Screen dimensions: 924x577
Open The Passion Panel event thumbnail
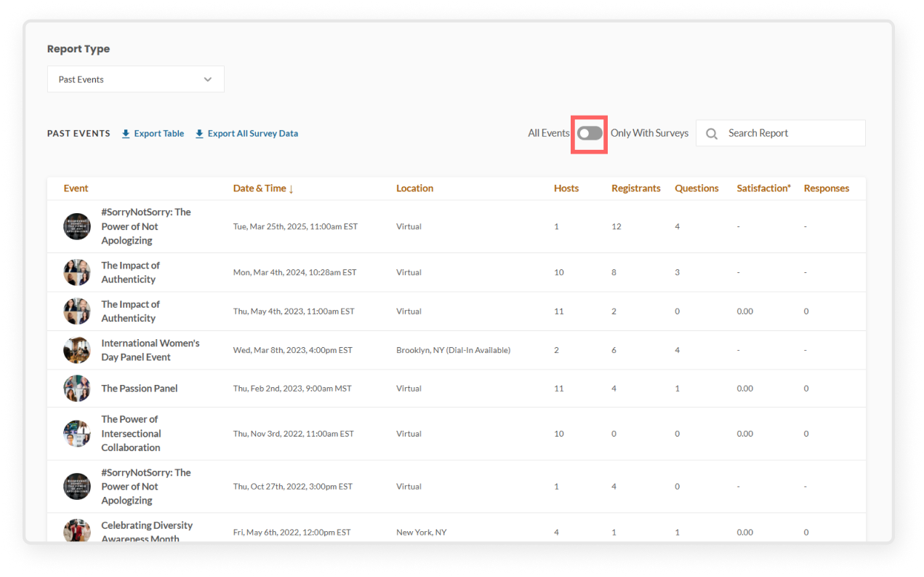(x=77, y=389)
